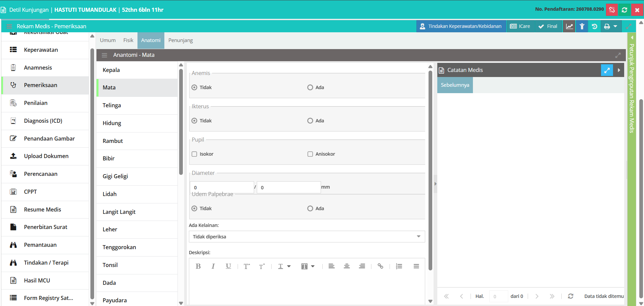Image resolution: width=644 pixels, height=306 pixels.
Task: Select Telinga in the anatomy list
Action: [x=137, y=106]
